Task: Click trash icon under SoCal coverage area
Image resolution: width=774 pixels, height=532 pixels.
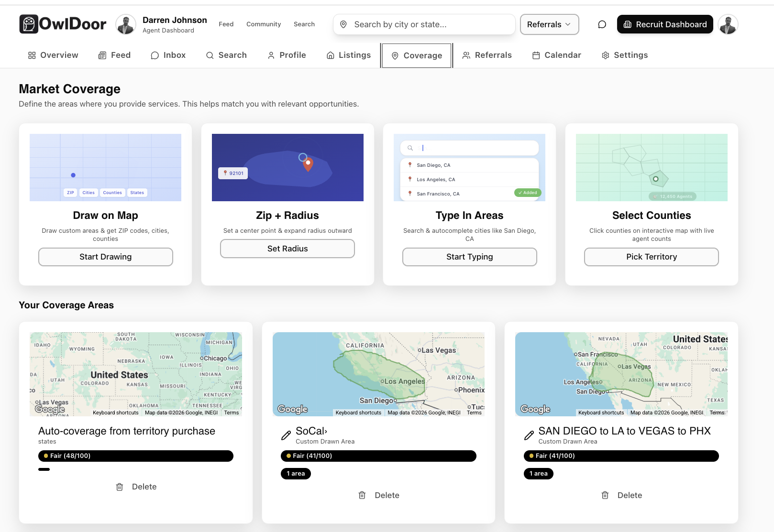Action: [x=362, y=495]
